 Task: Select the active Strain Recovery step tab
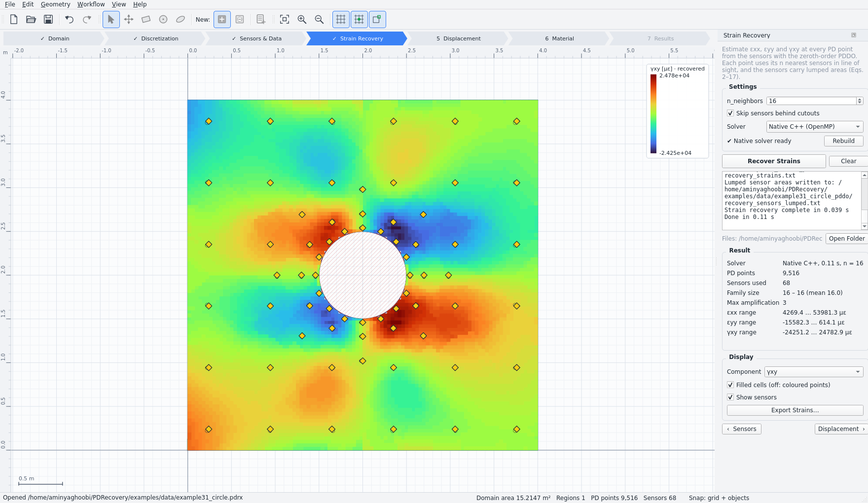click(x=357, y=38)
